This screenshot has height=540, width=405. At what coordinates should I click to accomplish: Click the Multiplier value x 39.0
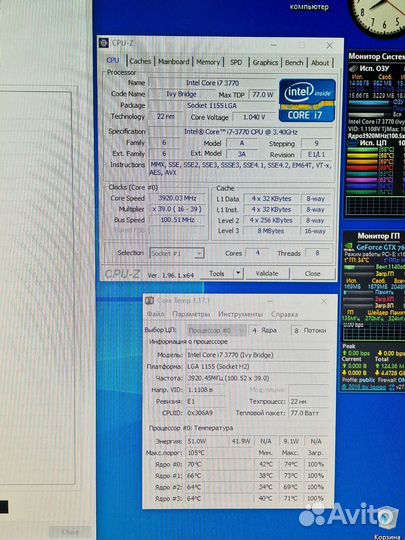[178, 209]
